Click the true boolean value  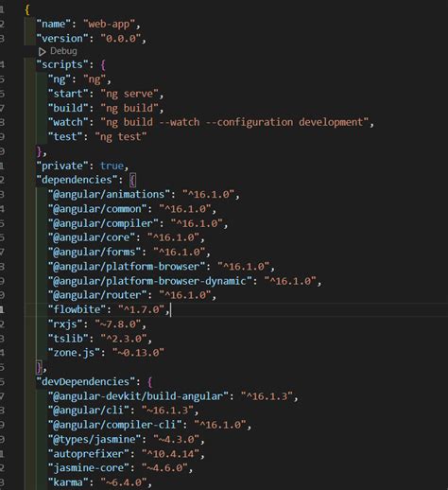tap(112, 166)
